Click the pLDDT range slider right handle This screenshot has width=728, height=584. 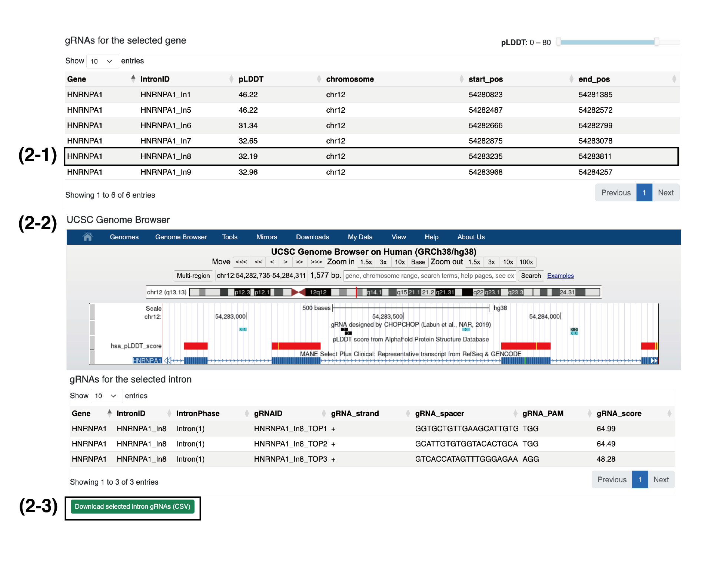pos(656,42)
